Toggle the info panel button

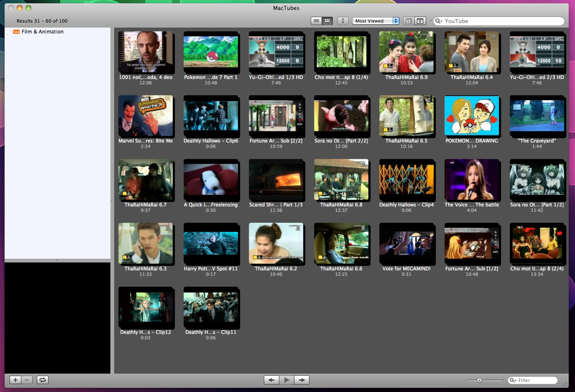point(343,21)
